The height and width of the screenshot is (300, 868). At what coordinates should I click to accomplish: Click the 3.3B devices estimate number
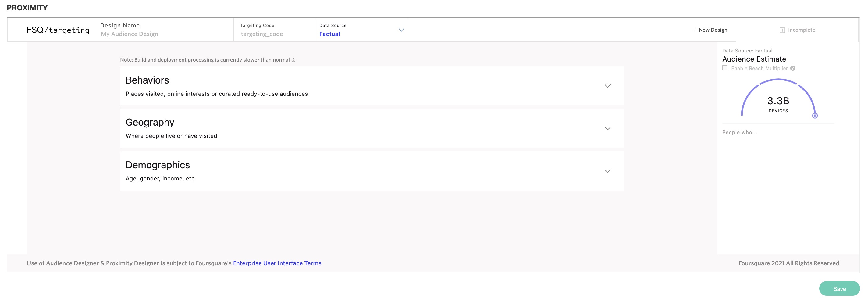(778, 101)
